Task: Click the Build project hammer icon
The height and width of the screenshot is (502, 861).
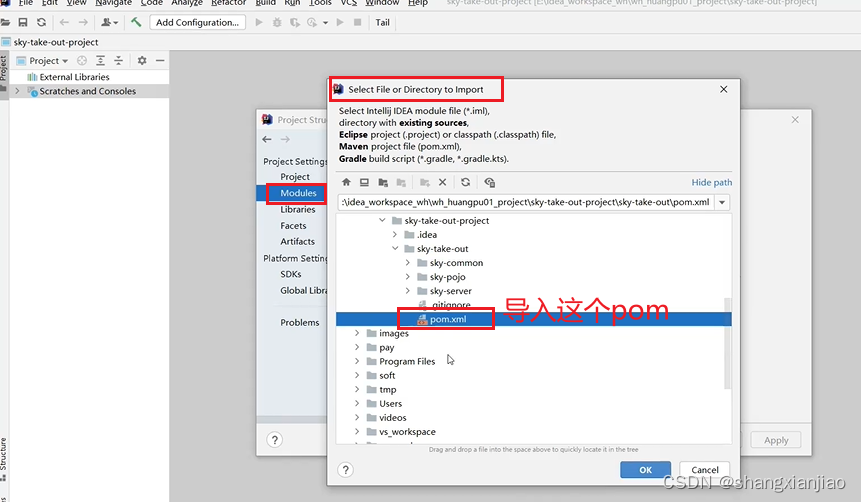Action: click(136, 23)
